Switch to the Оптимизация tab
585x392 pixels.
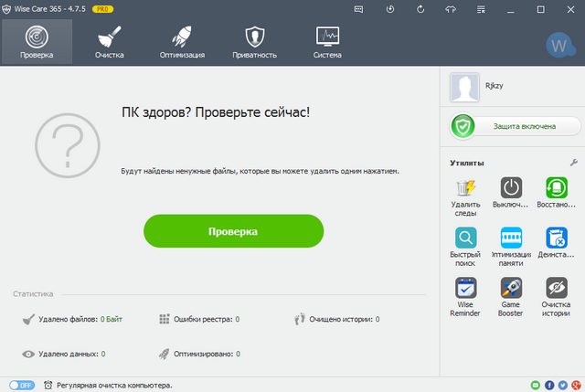[182, 42]
